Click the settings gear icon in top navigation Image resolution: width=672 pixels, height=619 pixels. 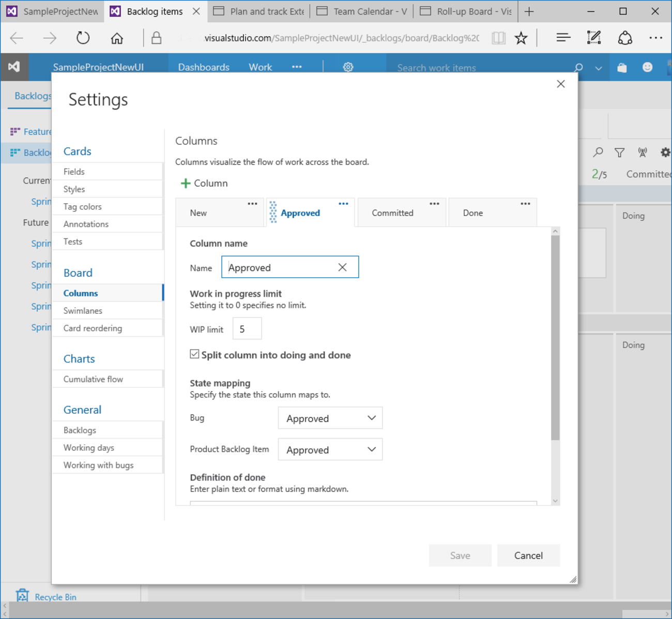click(x=348, y=67)
